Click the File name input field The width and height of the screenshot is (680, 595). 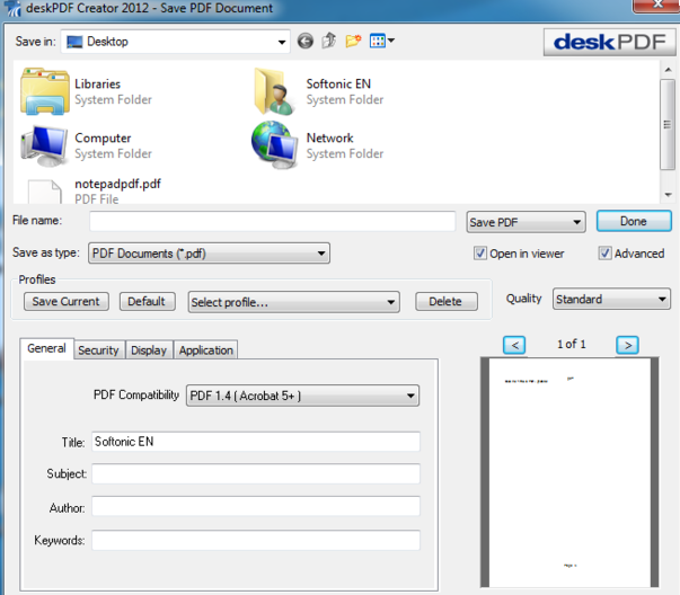coord(272,221)
